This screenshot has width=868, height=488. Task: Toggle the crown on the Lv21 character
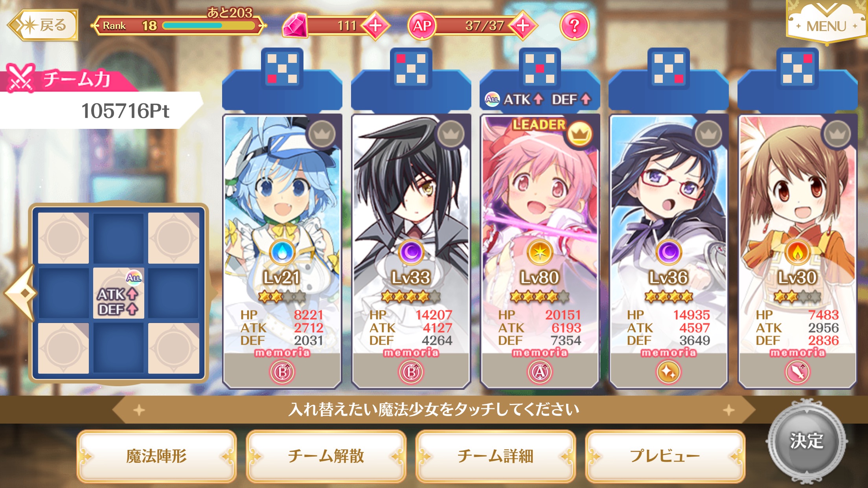pos(322,134)
